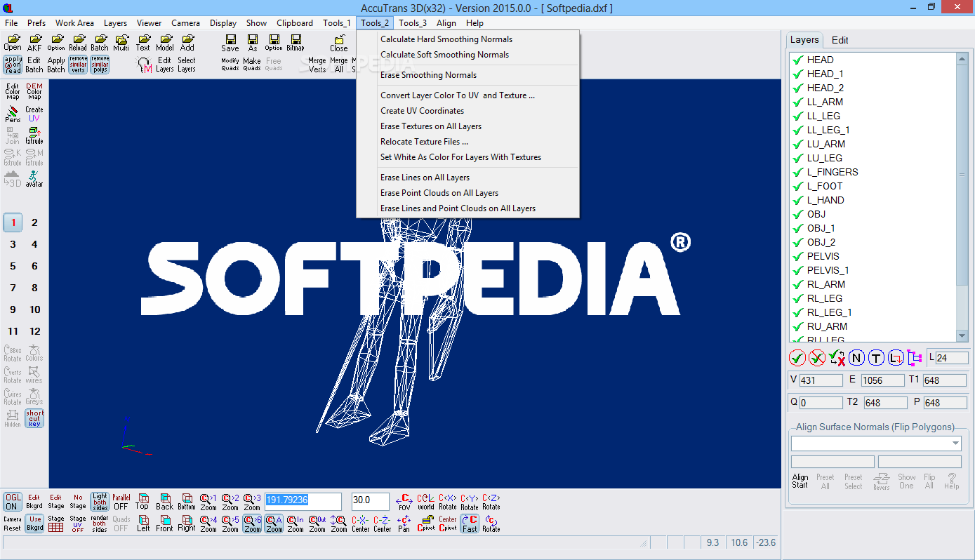Open the Align Surface Normals dropdown
Screen dimensions: 975x560
pyautogui.click(x=955, y=444)
